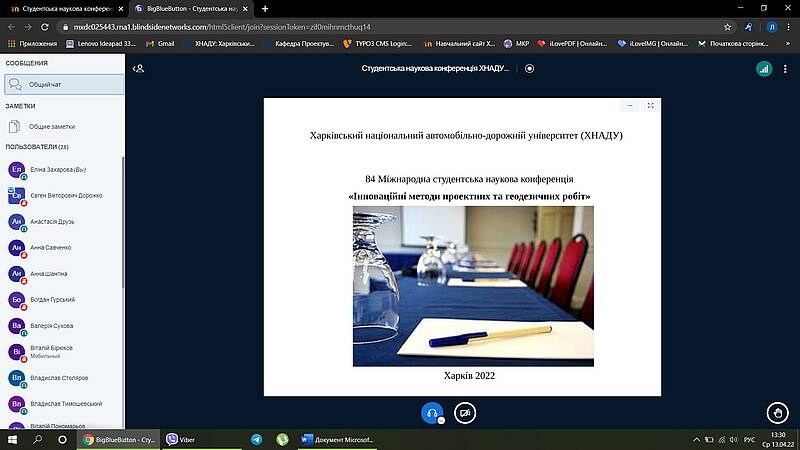Minimize the presentation with the dash button
Viewport: 800px width, 450px height.
point(630,106)
